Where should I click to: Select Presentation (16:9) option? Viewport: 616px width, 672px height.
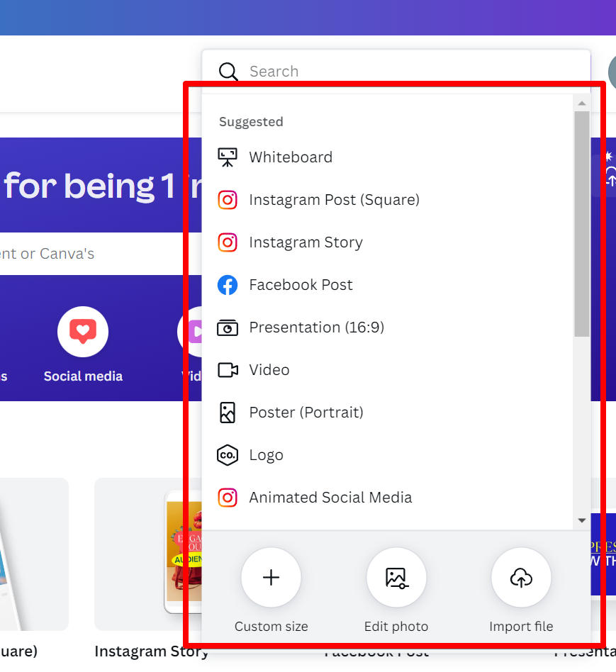click(x=317, y=327)
